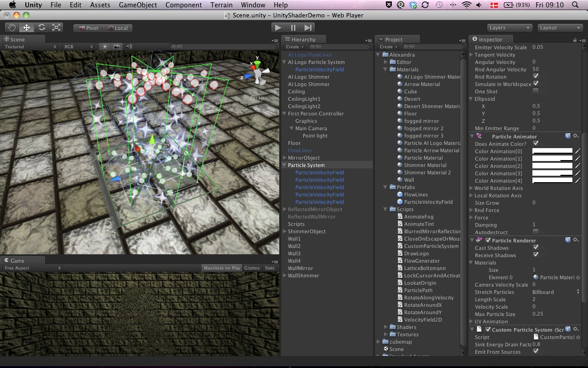588x368 pixels.
Task: Edit Color Animation[2] pencil icon
Action: [x=577, y=166]
